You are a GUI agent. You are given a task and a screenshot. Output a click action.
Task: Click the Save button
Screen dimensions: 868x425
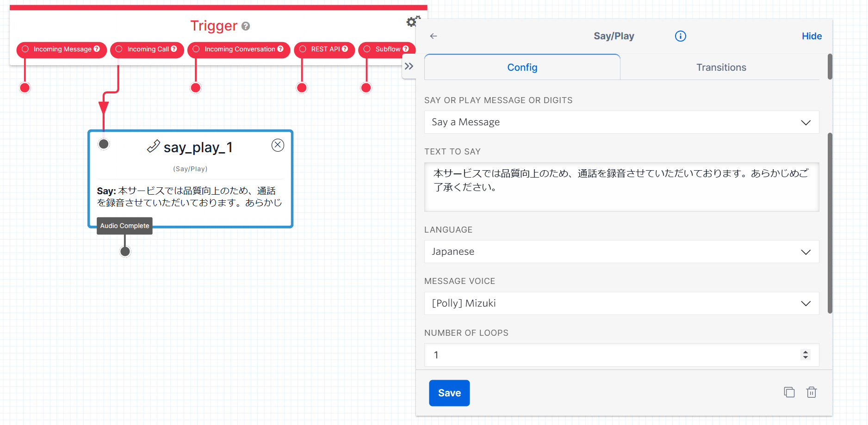click(x=449, y=393)
